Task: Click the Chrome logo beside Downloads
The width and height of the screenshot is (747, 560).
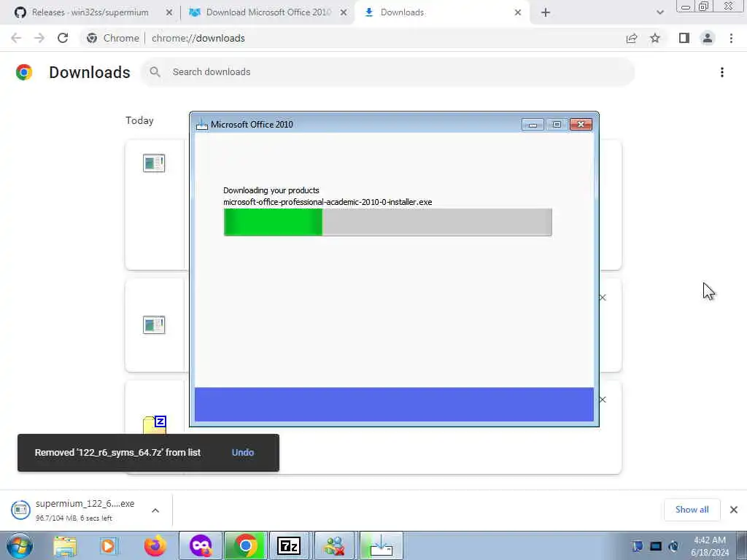Action: click(x=24, y=72)
